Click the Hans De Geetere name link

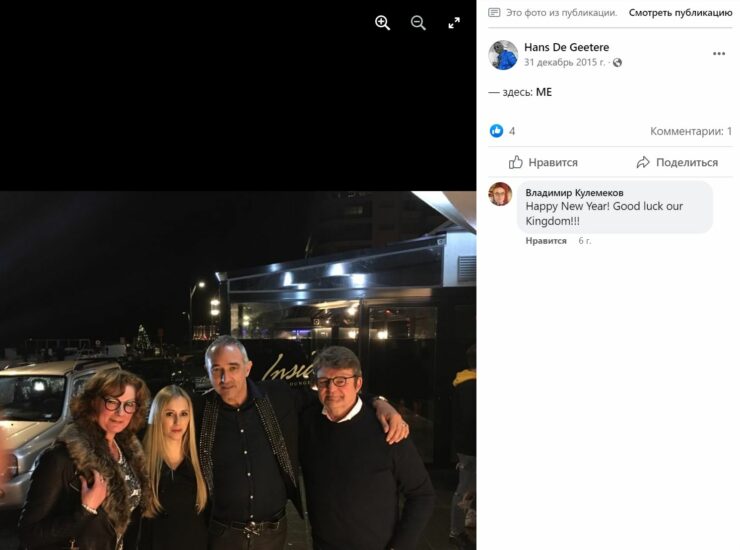click(x=566, y=47)
